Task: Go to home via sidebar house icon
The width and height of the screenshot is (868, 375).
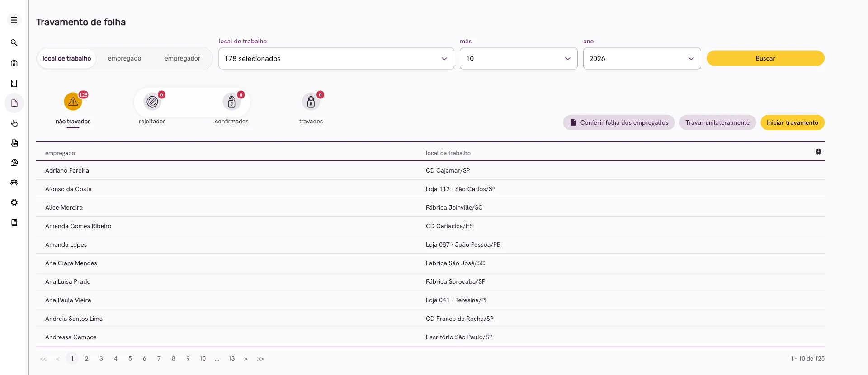Action: click(14, 63)
